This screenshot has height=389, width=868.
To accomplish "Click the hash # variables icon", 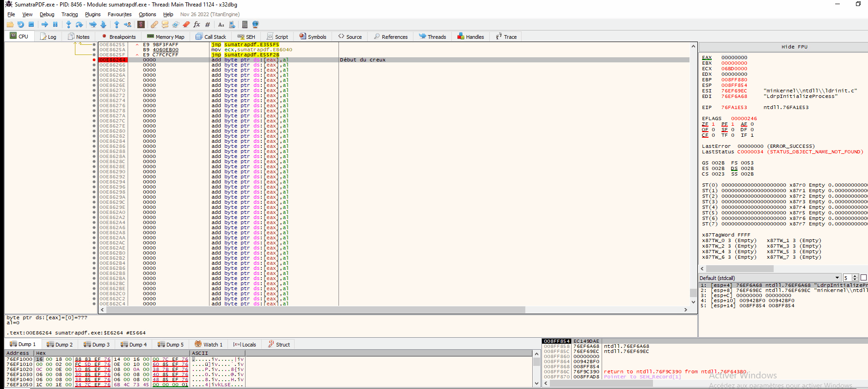I will click(208, 24).
